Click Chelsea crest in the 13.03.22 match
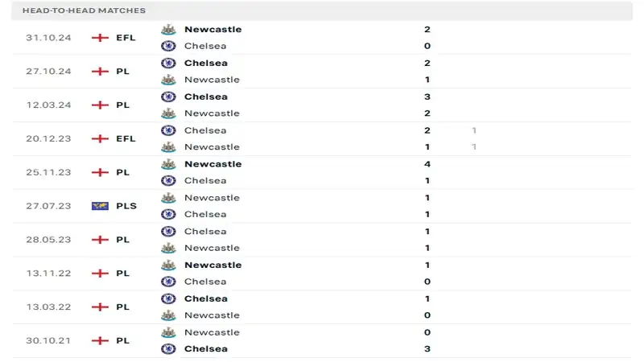This screenshot has width=644, height=362. [168, 298]
